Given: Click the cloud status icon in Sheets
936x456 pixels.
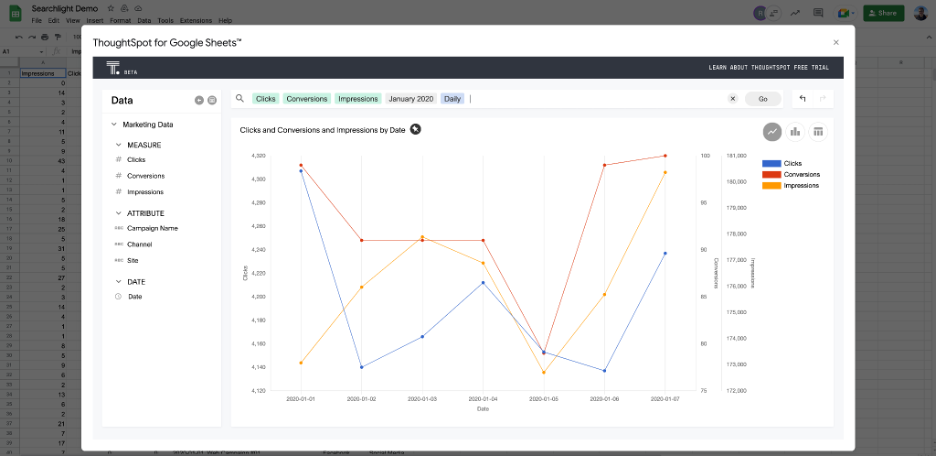Looking at the screenshot, I should coord(138,9).
